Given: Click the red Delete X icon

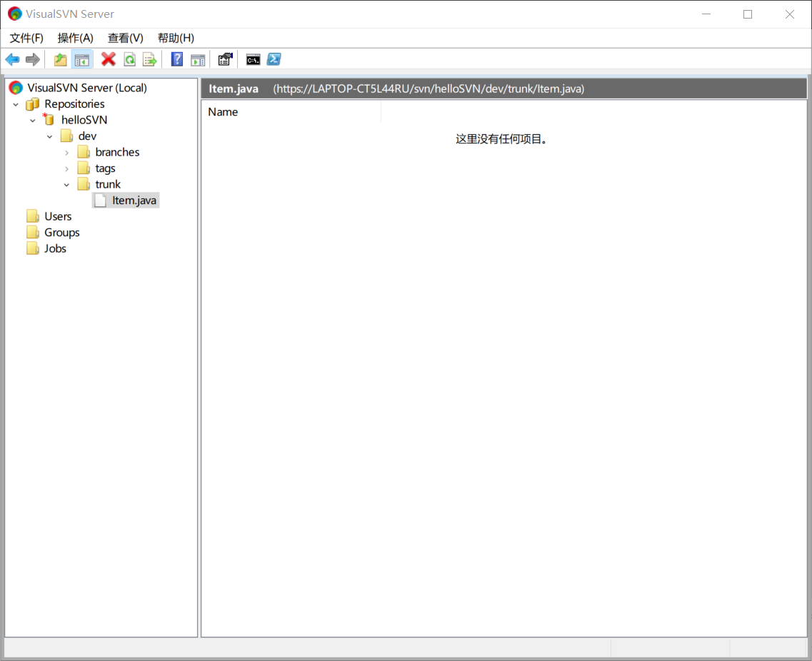Looking at the screenshot, I should (109, 59).
